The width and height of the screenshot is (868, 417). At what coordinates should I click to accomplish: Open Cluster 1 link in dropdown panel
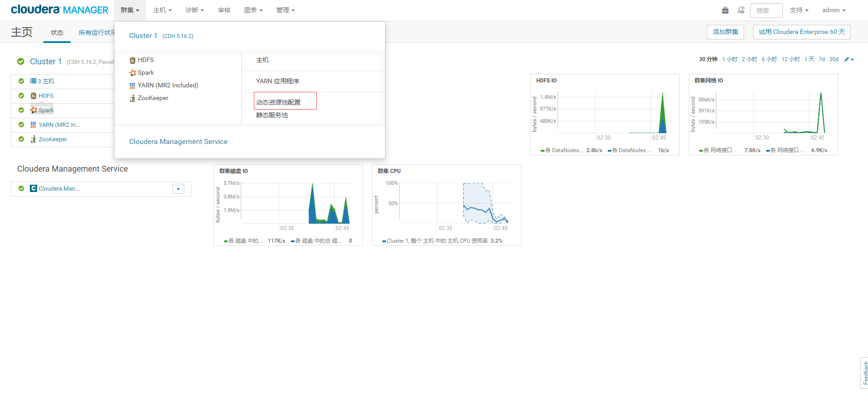point(143,36)
